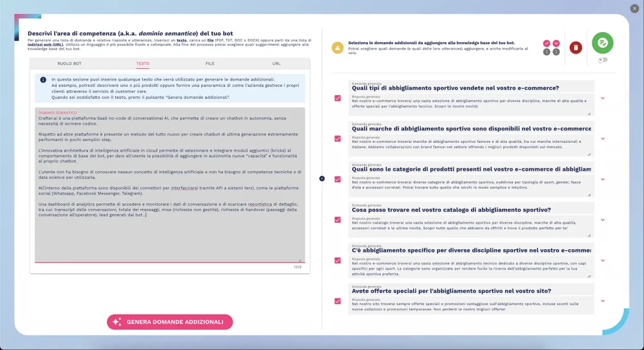This screenshot has height=350, width=644.
Task: Click the 'indirizzi web (URL)' link
Action: 45,45
